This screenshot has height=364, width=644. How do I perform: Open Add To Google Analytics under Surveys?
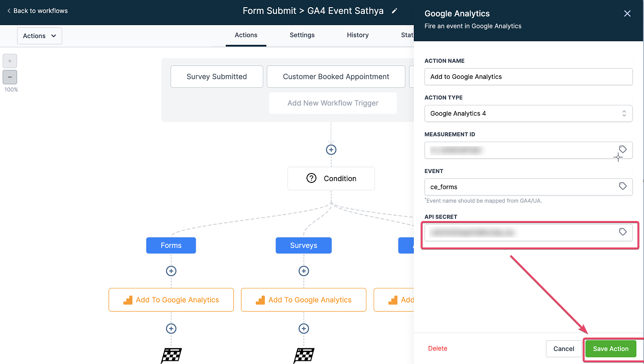pyautogui.click(x=304, y=300)
